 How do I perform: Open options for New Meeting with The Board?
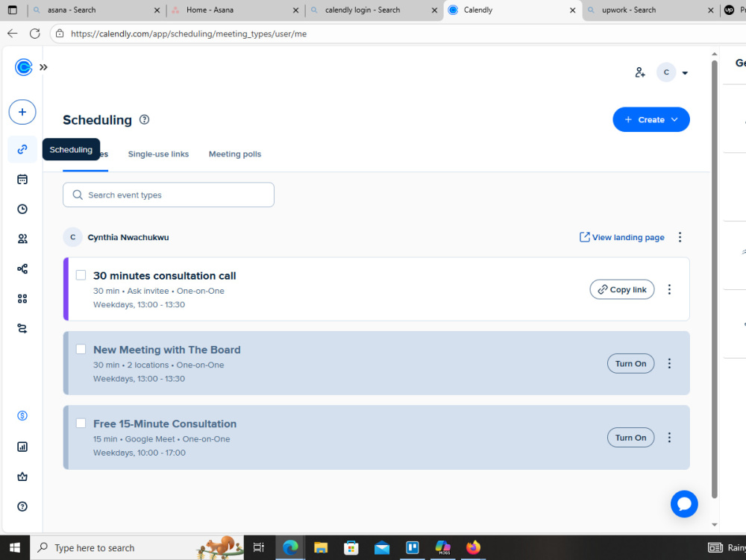669,364
